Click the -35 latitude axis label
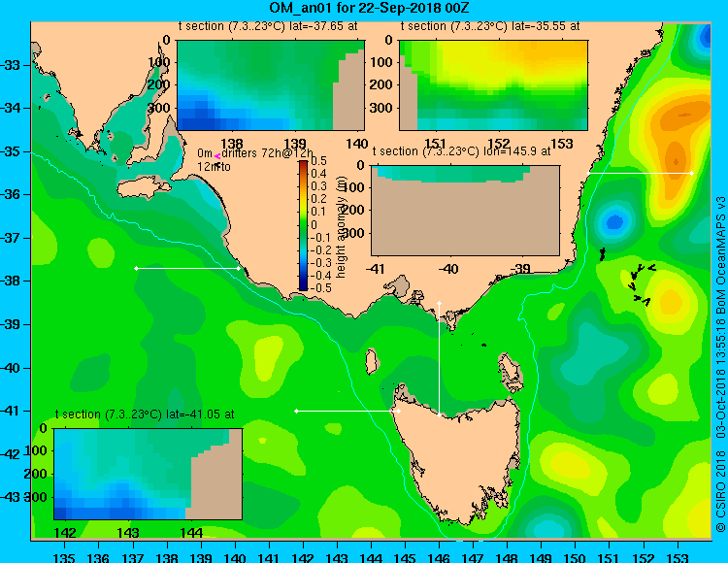 11,151
